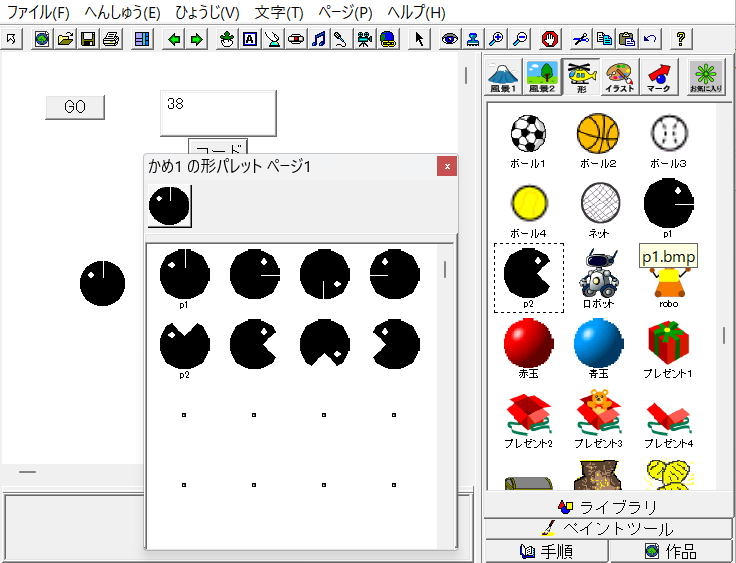Switch to the 形 library tab

pyautogui.click(x=581, y=77)
